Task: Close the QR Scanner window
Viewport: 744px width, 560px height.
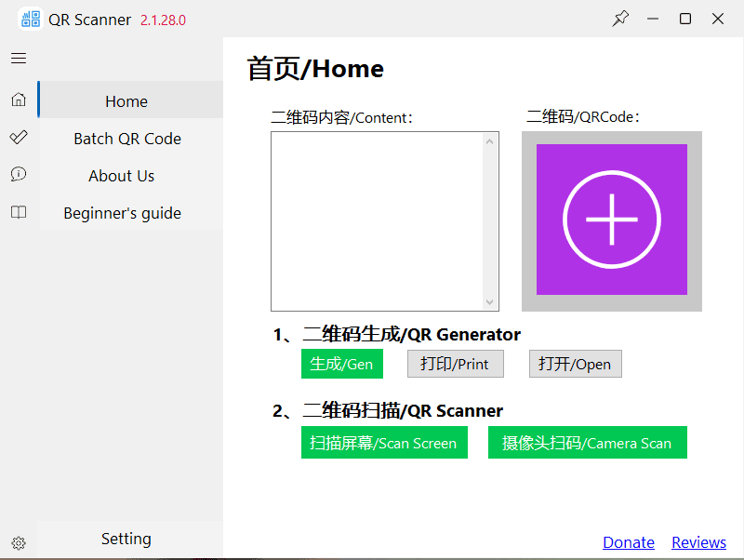Action: [x=718, y=19]
